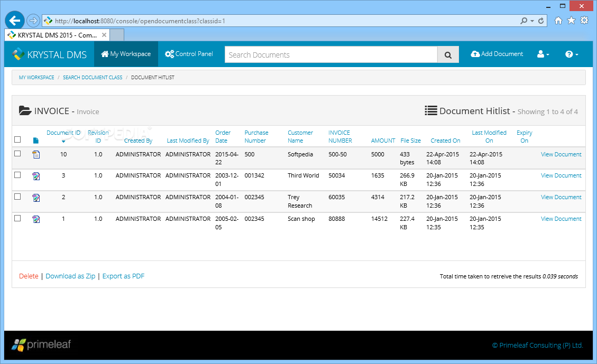Click the search magnifier button
Viewport: 597px width, 364px height.
448,55
